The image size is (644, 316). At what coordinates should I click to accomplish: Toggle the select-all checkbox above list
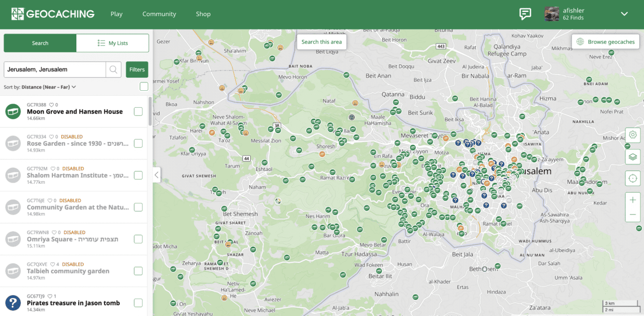tap(144, 87)
